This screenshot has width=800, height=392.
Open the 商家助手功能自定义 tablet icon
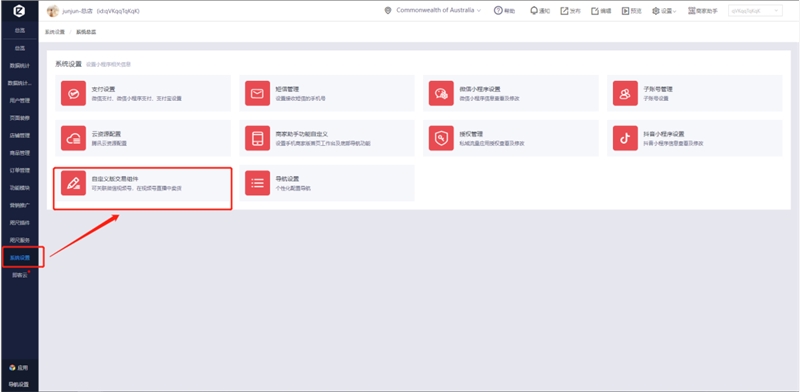click(258, 138)
